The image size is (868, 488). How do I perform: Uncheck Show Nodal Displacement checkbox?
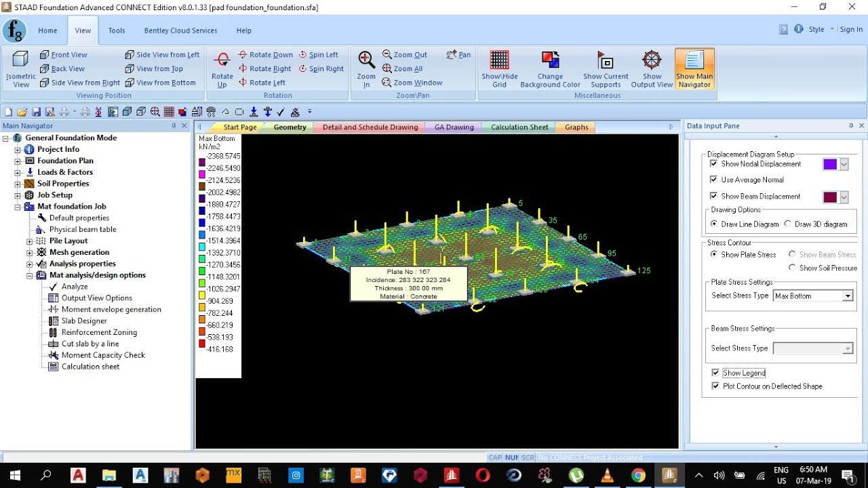tap(713, 164)
